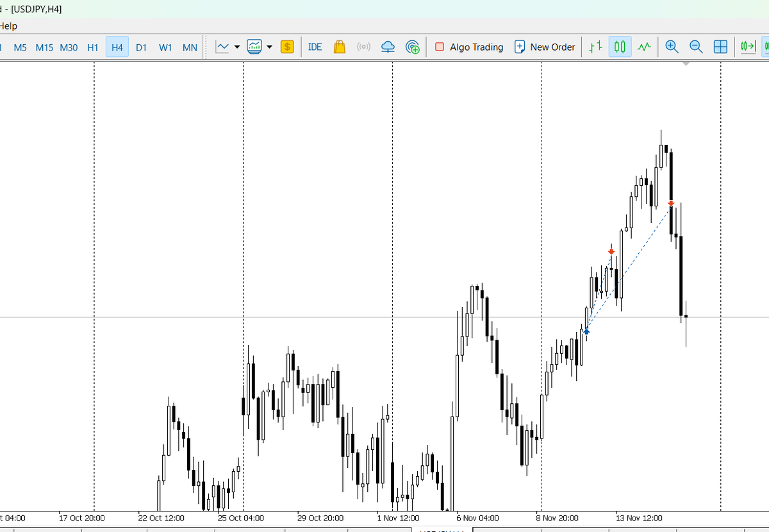
Task: Select the MN monthly timeframe
Action: tap(190, 47)
